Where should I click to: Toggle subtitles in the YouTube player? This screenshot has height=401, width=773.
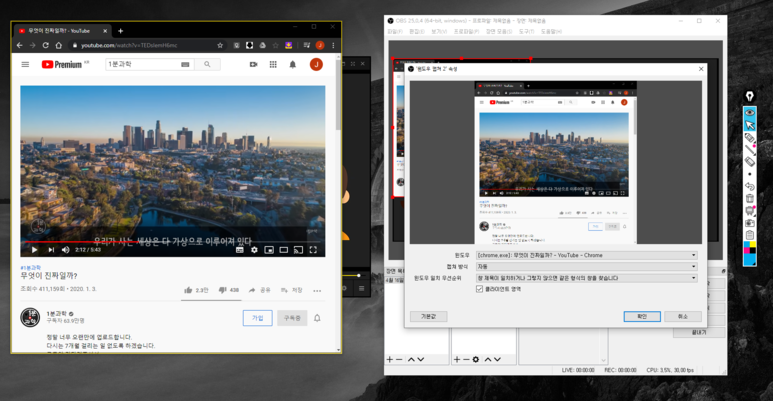[240, 250]
